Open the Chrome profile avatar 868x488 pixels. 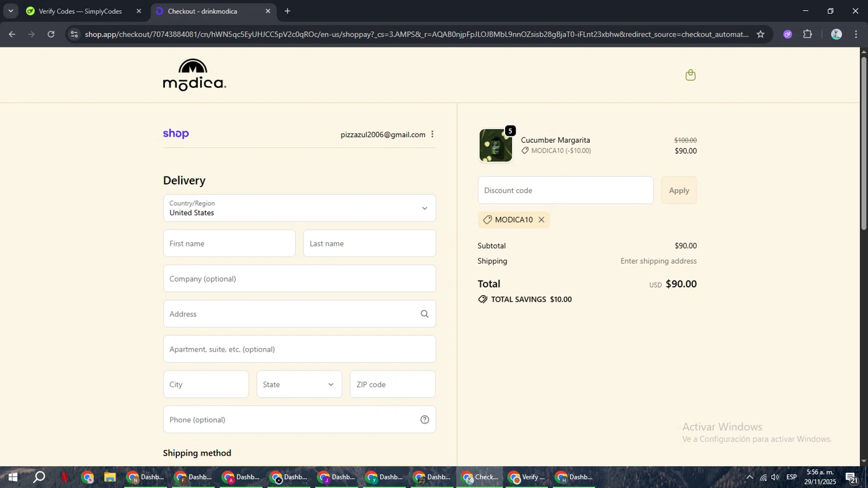pos(836,34)
